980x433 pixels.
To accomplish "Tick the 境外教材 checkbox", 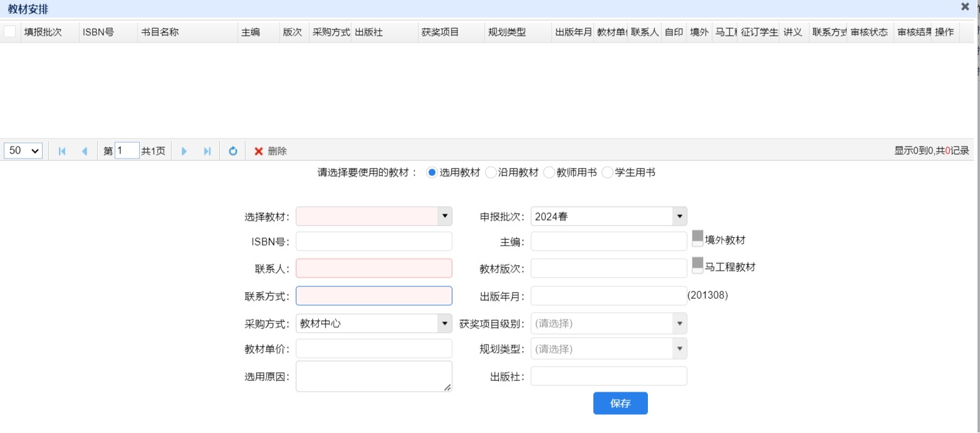I will point(697,239).
